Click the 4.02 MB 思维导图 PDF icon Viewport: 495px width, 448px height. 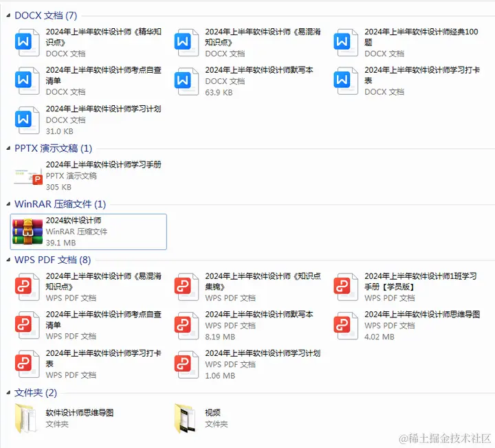(346, 326)
